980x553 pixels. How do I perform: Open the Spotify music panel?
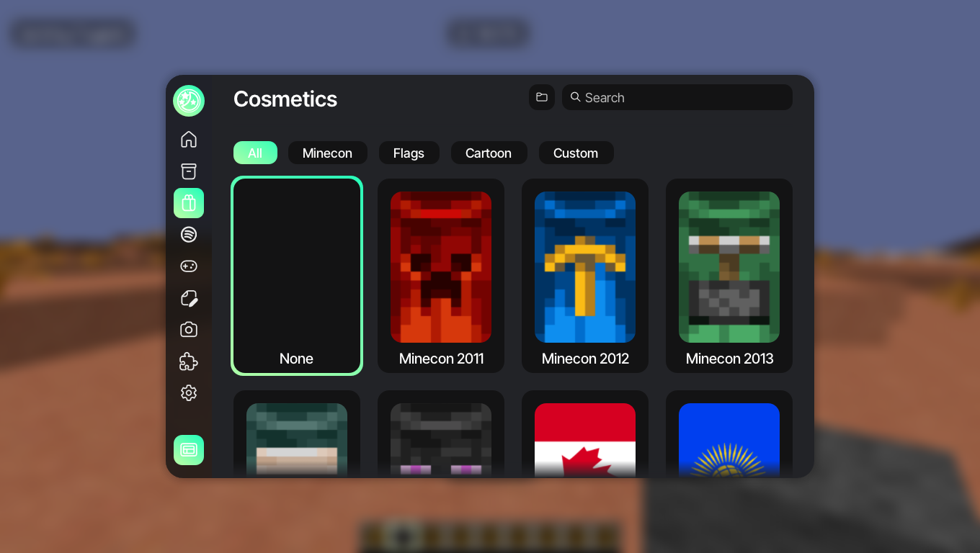click(189, 235)
